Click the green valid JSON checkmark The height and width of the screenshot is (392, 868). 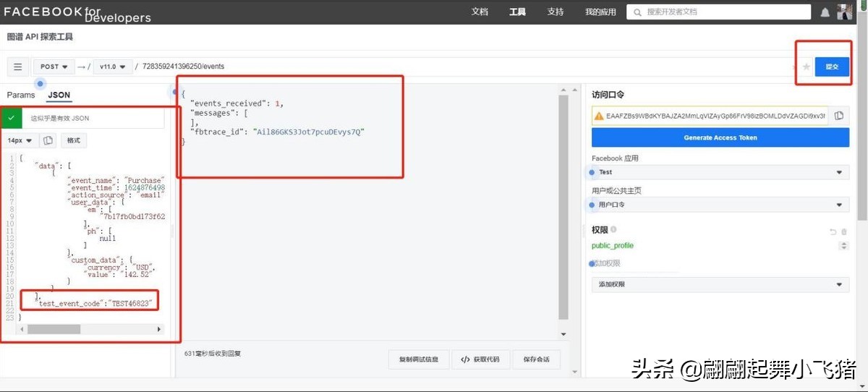click(x=11, y=118)
